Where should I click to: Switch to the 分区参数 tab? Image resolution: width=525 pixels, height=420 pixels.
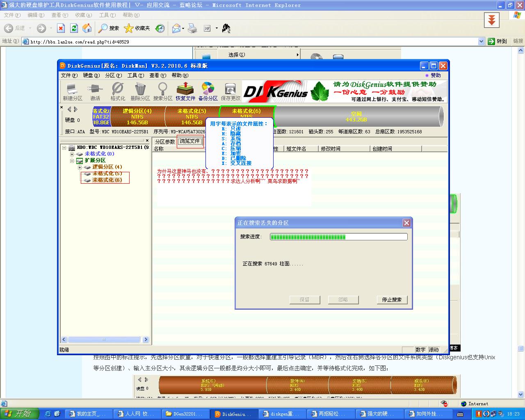click(x=165, y=142)
